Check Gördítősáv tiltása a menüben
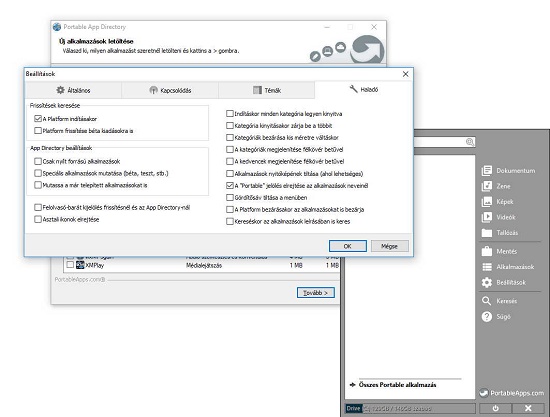550x417 pixels. pyautogui.click(x=230, y=197)
